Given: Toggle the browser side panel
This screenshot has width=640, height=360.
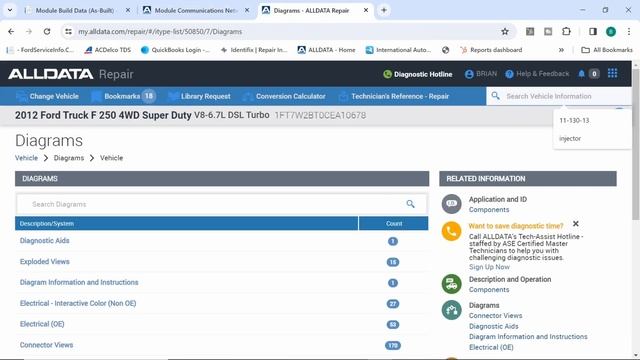Looking at the screenshot, I should click(593, 31).
